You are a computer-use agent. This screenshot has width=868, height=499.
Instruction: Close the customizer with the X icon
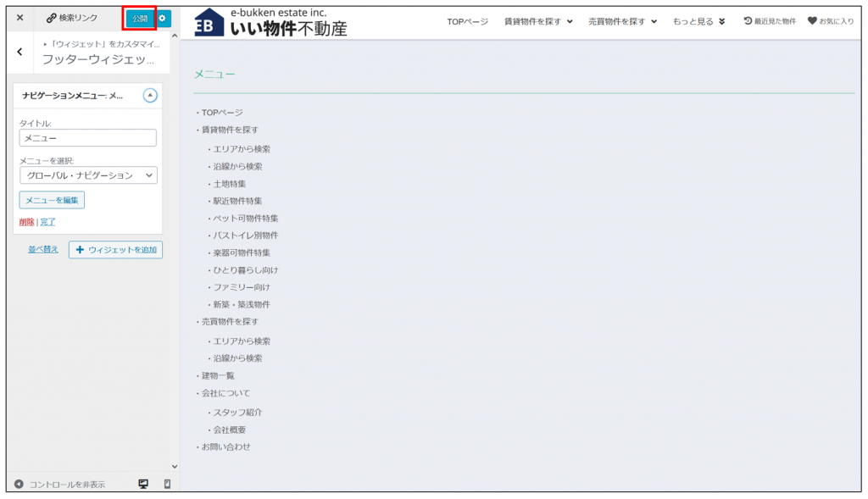click(x=19, y=18)
